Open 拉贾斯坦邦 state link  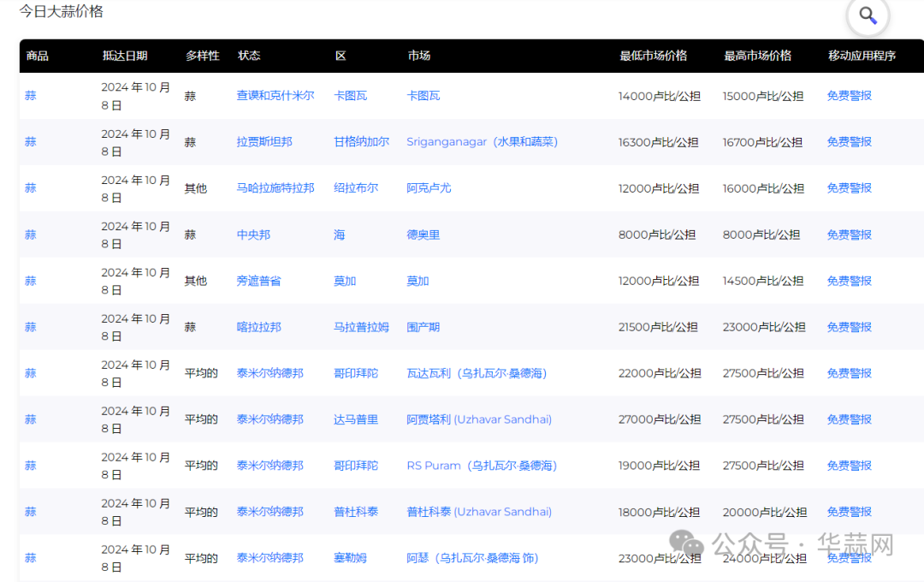point(264,142)
